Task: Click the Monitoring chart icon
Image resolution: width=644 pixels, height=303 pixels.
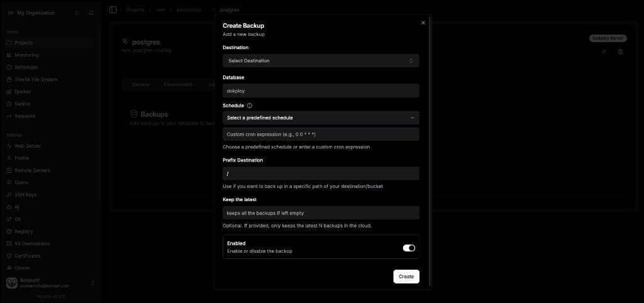Action: point(9,55)
